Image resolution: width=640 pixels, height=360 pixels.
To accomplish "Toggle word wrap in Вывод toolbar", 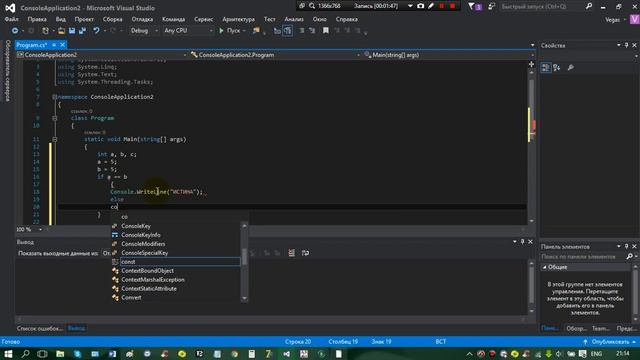I will tap(305, 253).
